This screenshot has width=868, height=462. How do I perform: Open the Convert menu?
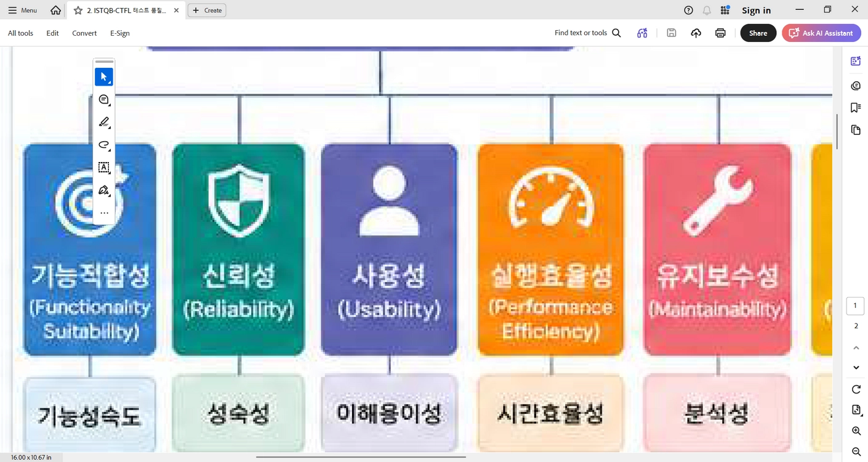click(84, 33)
